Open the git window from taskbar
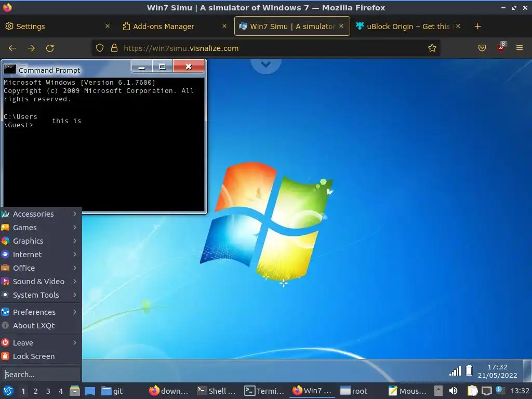This screenshot has height=399, width=532. pos(113,391)
